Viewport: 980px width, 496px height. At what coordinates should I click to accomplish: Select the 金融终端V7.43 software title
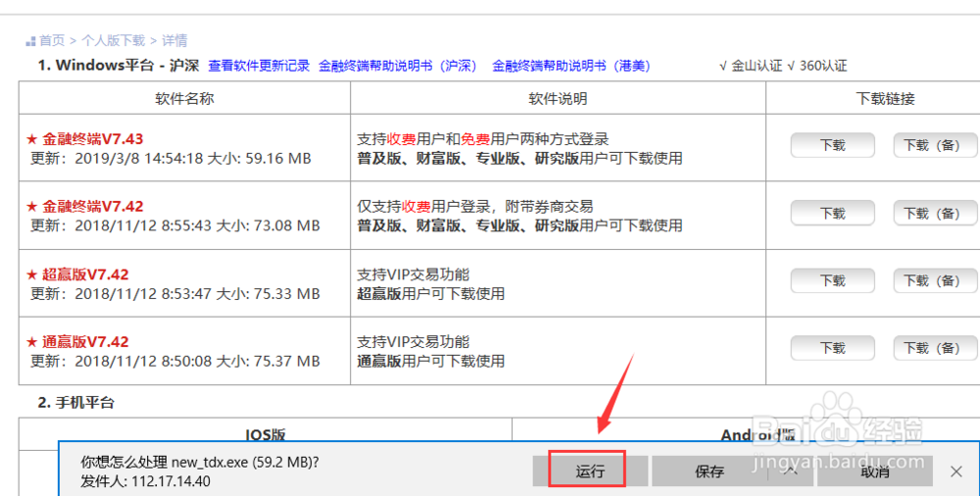tap(92, 139)
